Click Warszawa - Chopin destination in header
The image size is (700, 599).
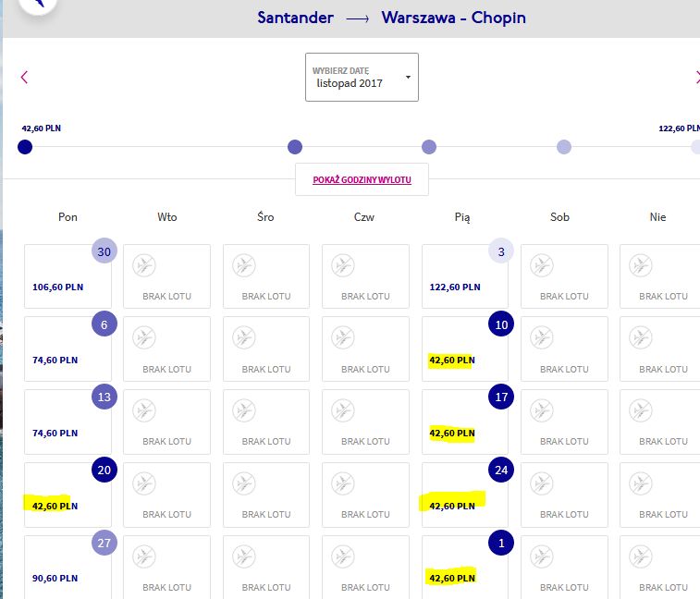[454, 18]
